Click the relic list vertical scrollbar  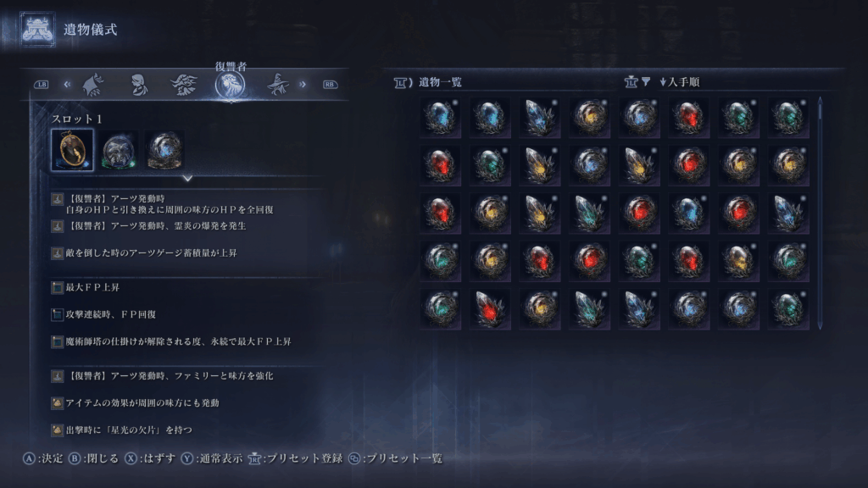pyautogui.click(x=820, y=213)
